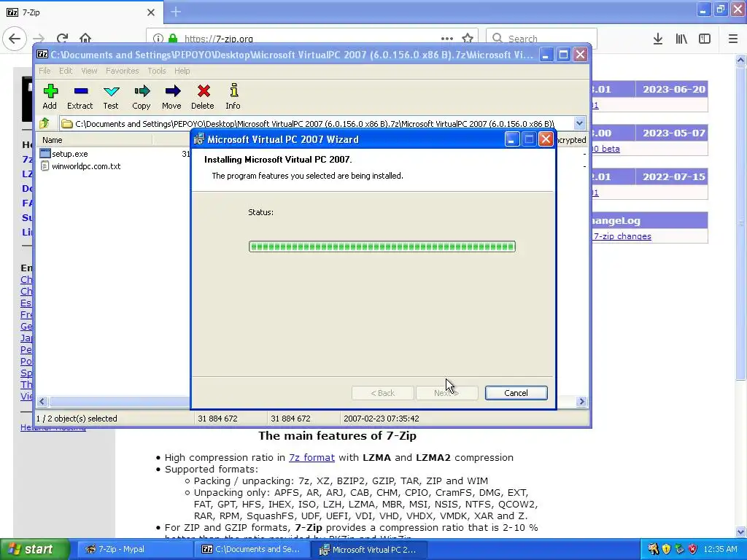Click the Info toolbar icon
This screenshot has width=747, height=560.
[x=233, y=97]
